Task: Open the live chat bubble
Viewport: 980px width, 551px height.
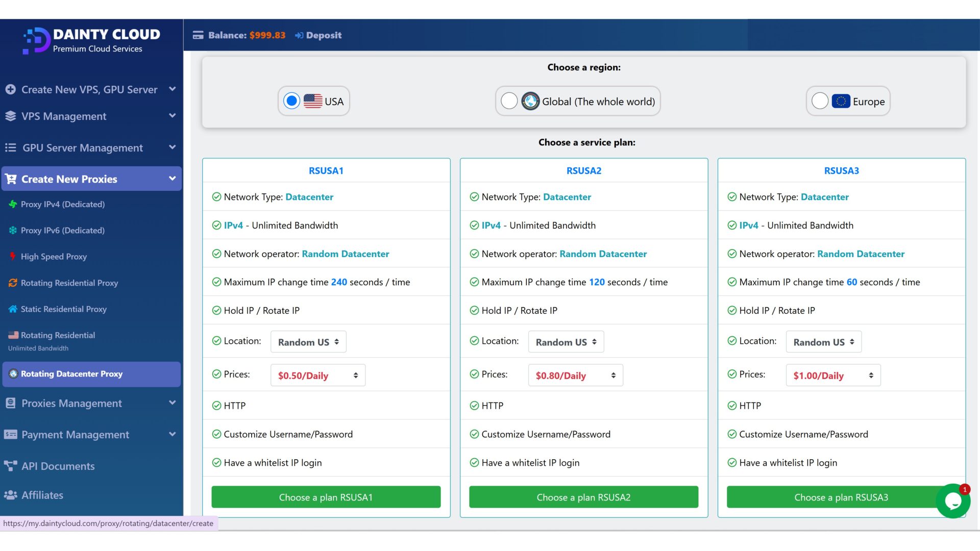Action: pyautogui.click(x=953, y=501)
